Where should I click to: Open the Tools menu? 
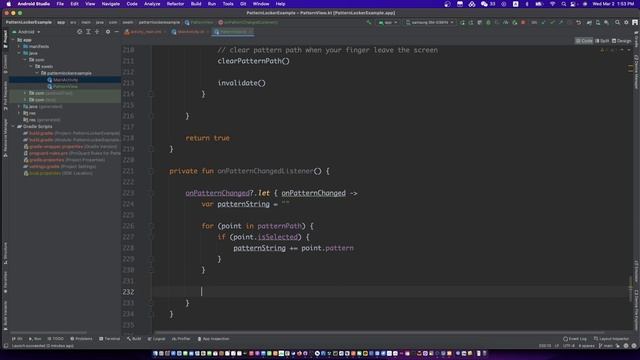pyautogui.click(x=228, y=4)
